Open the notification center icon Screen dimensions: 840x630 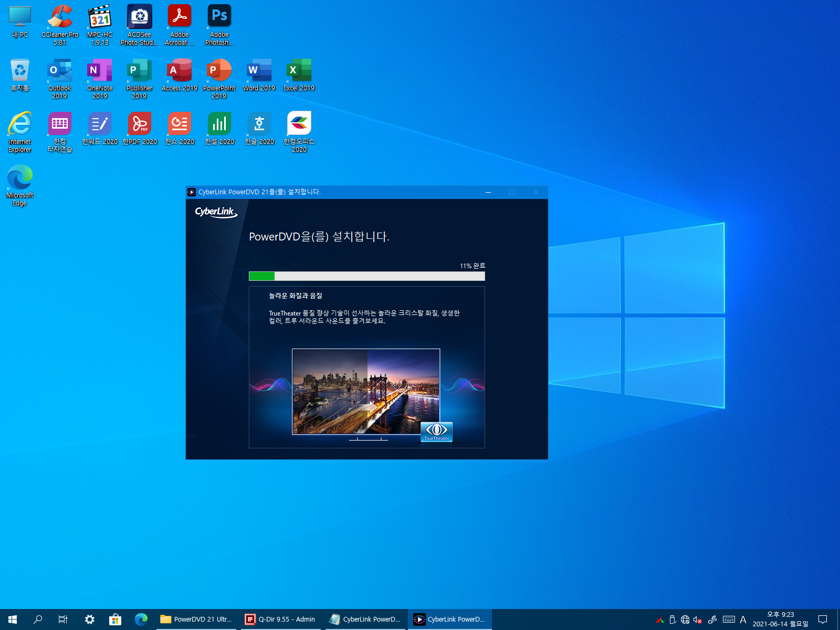pos(823,619)
